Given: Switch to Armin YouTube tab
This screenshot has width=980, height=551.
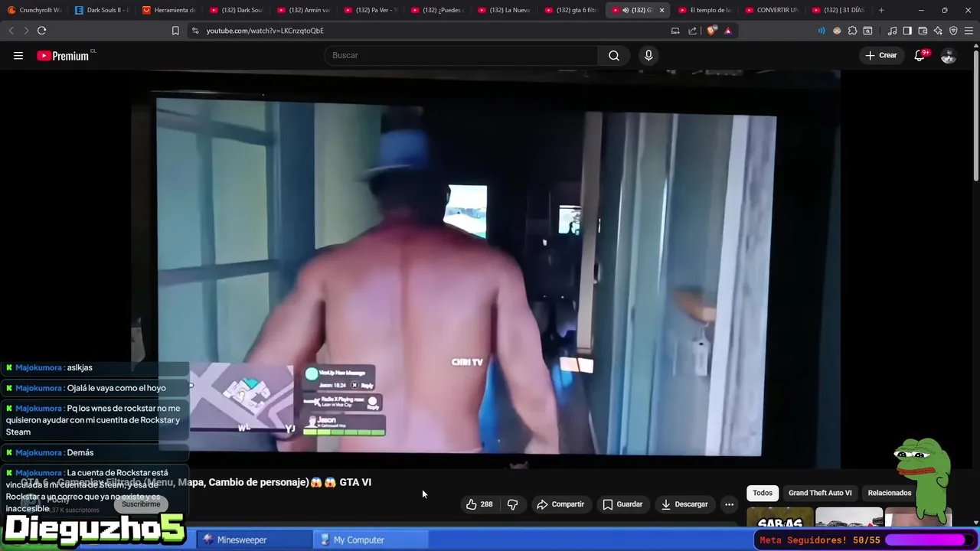Looking at the screenshot, I should click(x=303, y=10).
